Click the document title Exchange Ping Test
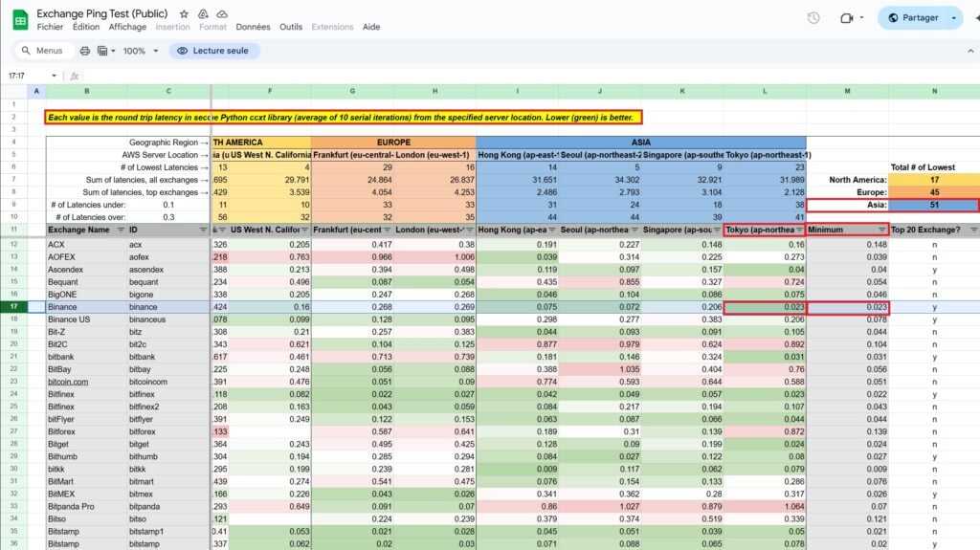Image resolution: width=980 pixels, height=550 pixels. pyautogui.click(x=101, y=13)
